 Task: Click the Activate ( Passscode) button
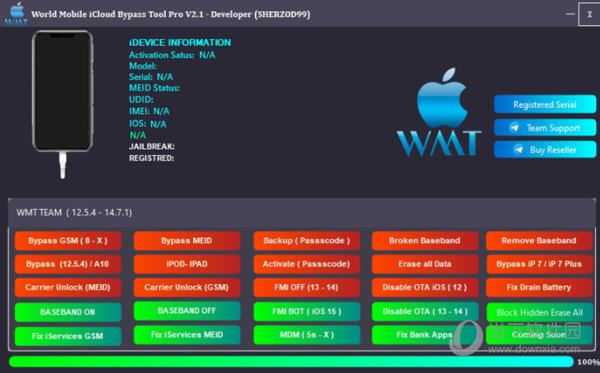[307, 264]
